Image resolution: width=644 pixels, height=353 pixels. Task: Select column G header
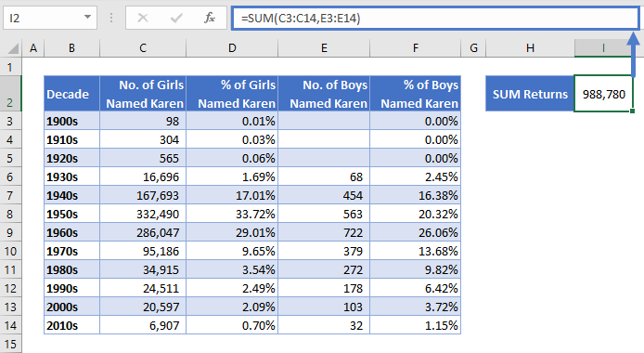(473, 48)
